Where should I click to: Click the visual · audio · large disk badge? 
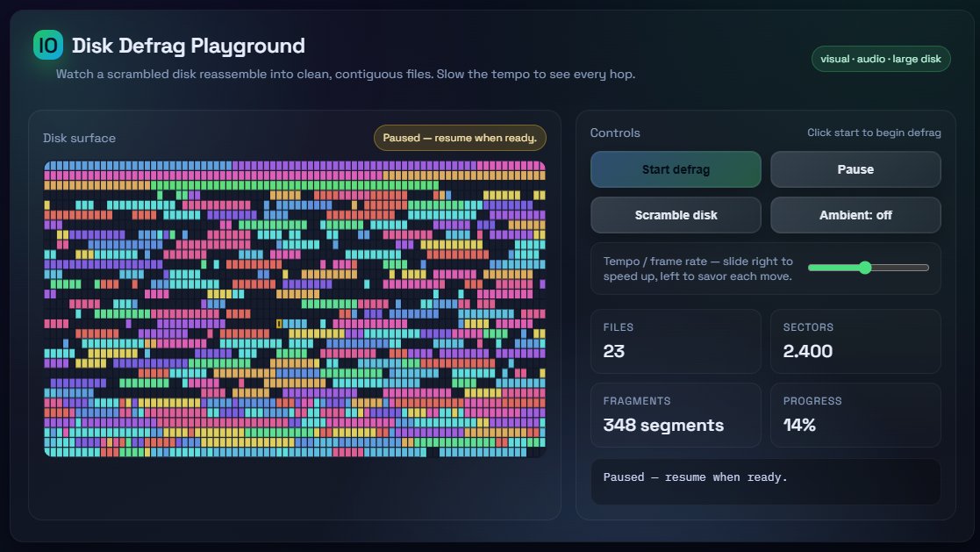coord(881,59)
